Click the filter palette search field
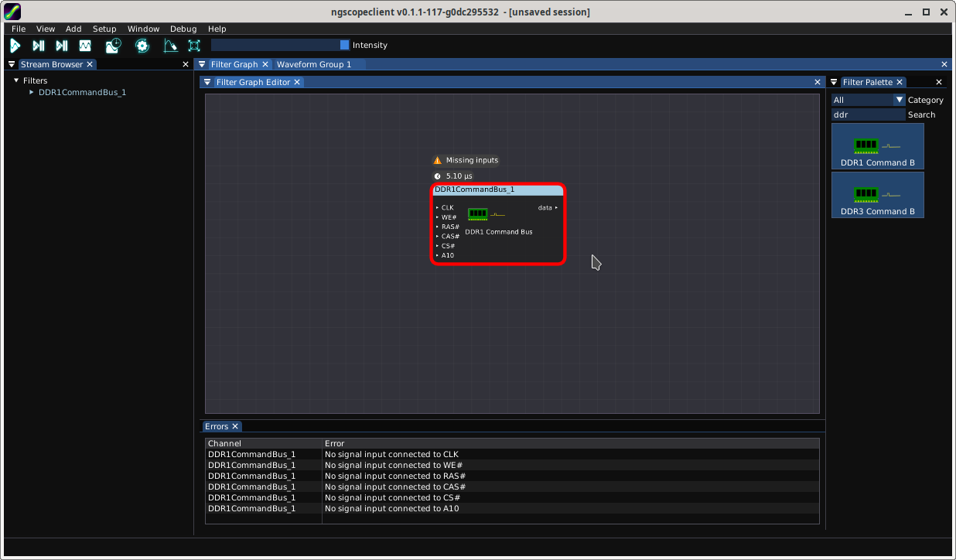The image size is (956, 560). coord(867,114)
